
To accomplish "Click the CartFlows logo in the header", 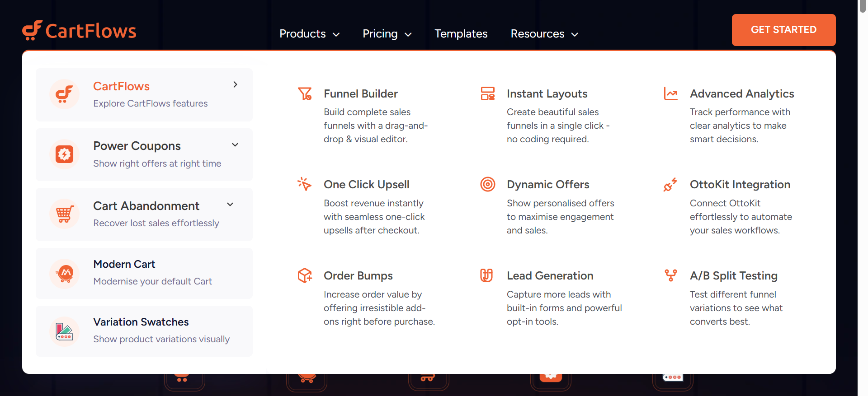I will tap(80, 31).
